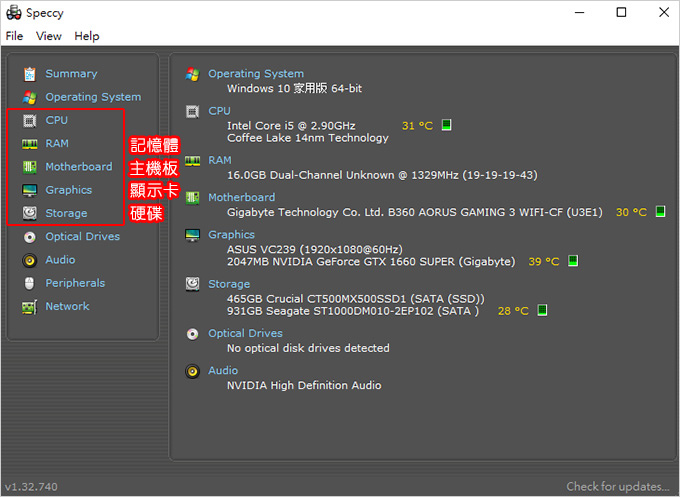The width and height of the screenshot is (680, 497).
Task: Click the Motherboard heading in summary panel
Action: (242, 198)
